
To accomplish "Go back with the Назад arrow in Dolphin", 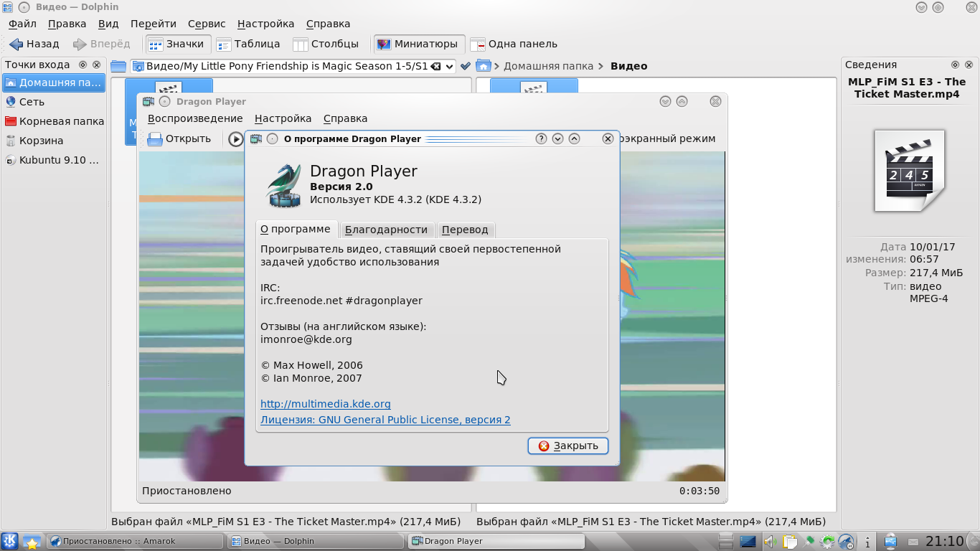I will click(x=34, y=44).
